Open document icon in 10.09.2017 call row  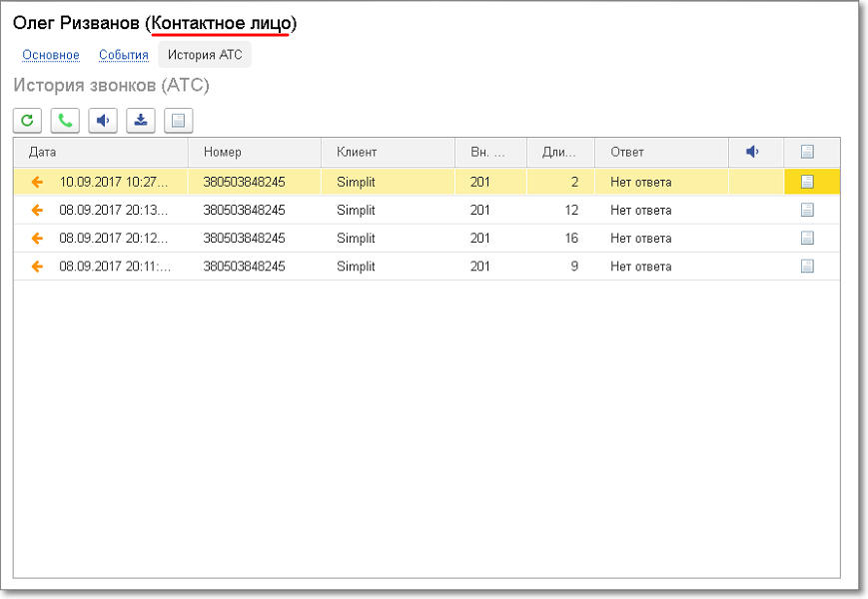pos(807,182)
